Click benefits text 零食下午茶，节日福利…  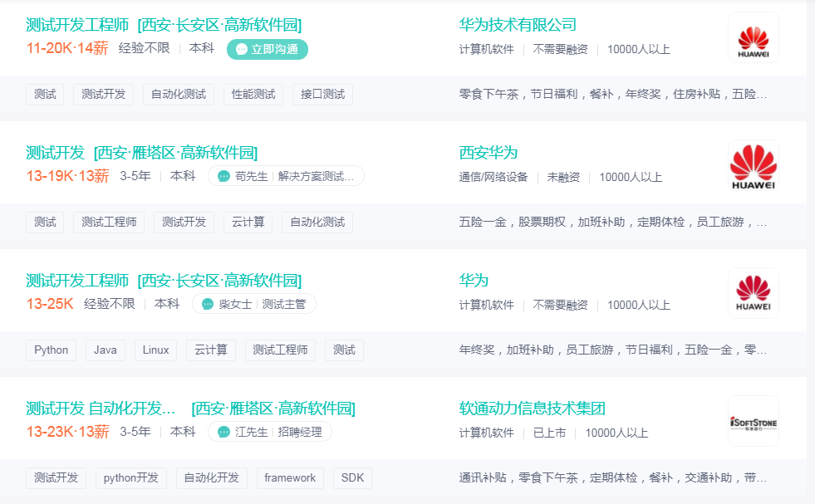613,95
